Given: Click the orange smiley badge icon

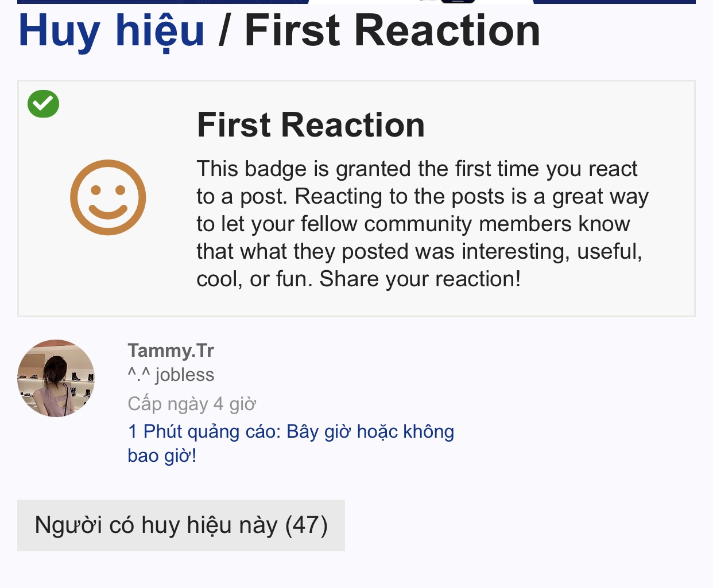Looking at the screenshot, I should coord(108,197).
